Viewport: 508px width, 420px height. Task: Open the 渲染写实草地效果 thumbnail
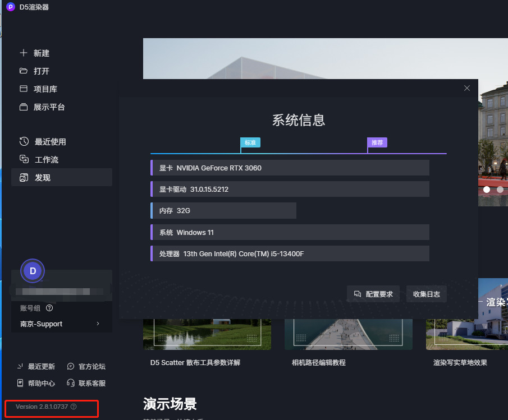[467, 334]
